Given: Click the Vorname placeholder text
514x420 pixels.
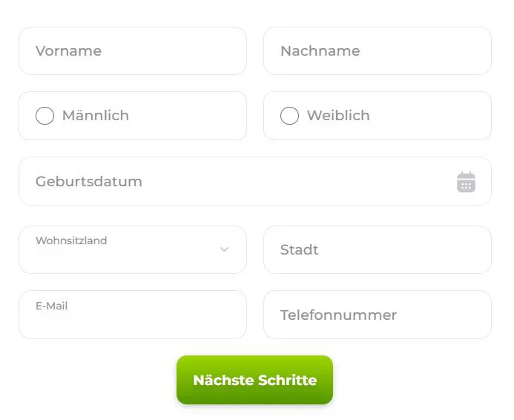Looking at the screenshot, I should point(68,50).
